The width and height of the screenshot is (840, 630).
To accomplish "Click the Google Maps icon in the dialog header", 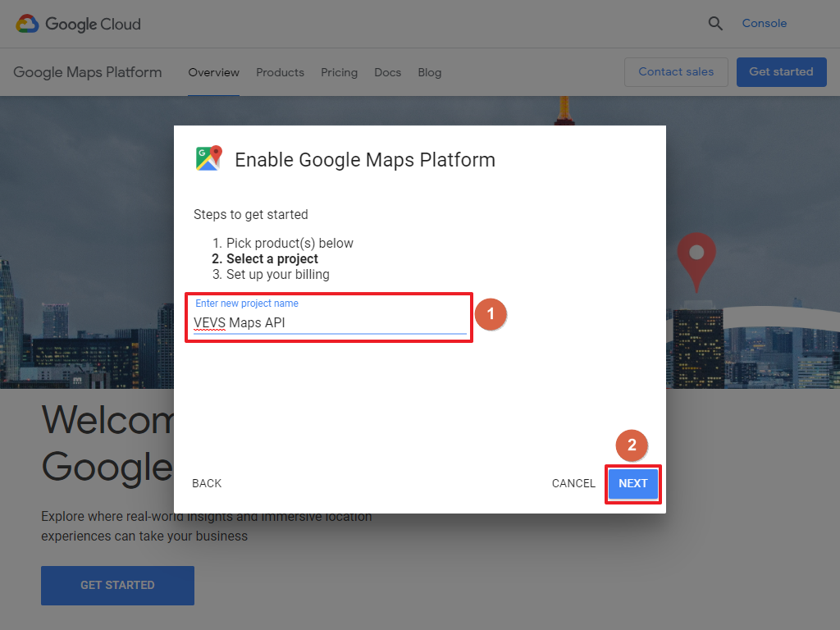I will 208,157.
